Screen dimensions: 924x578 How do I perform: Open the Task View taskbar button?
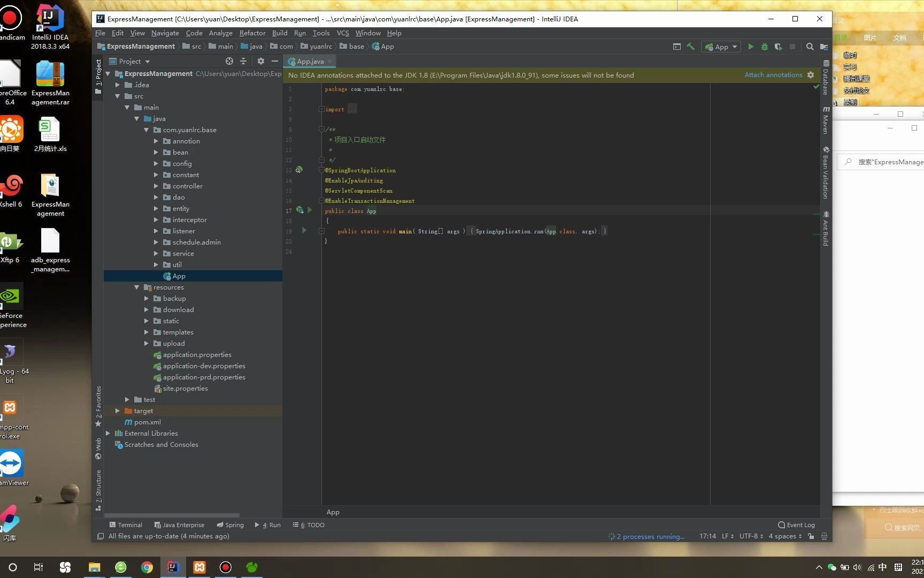38,567
